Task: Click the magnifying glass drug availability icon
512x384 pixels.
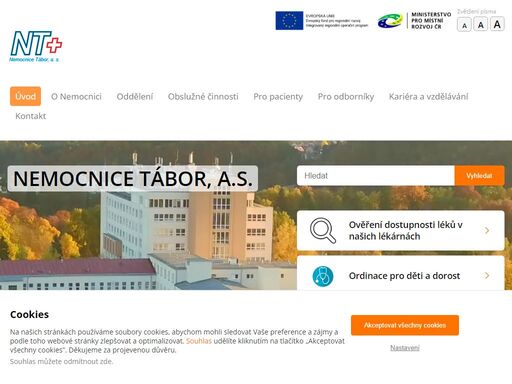Action: (323, 230)
